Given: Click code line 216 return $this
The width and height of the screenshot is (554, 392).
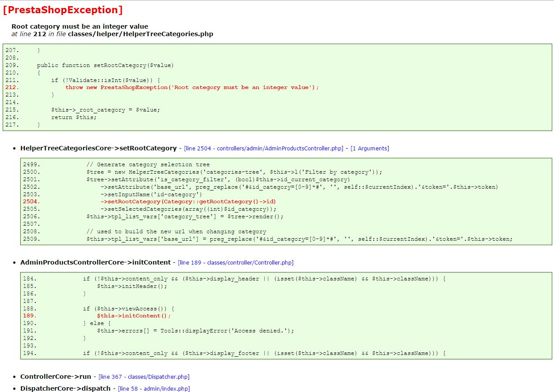Looking at the screenshot, I should click(74, 117).
